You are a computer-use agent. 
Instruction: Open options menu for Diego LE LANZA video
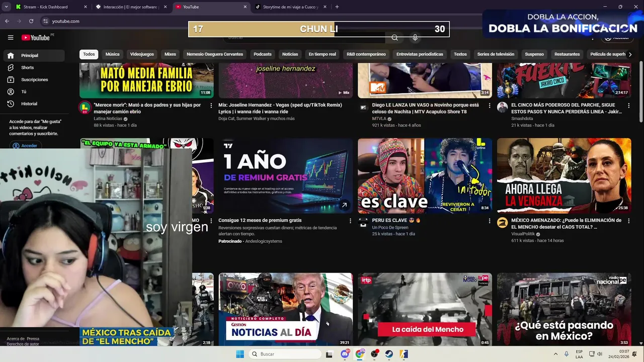490,106
